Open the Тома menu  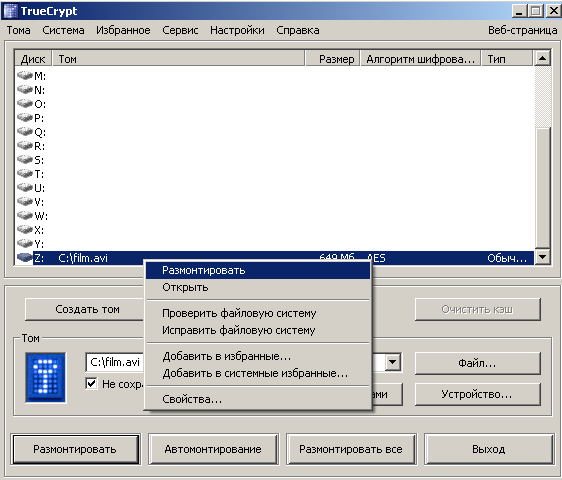pos(19,30)
